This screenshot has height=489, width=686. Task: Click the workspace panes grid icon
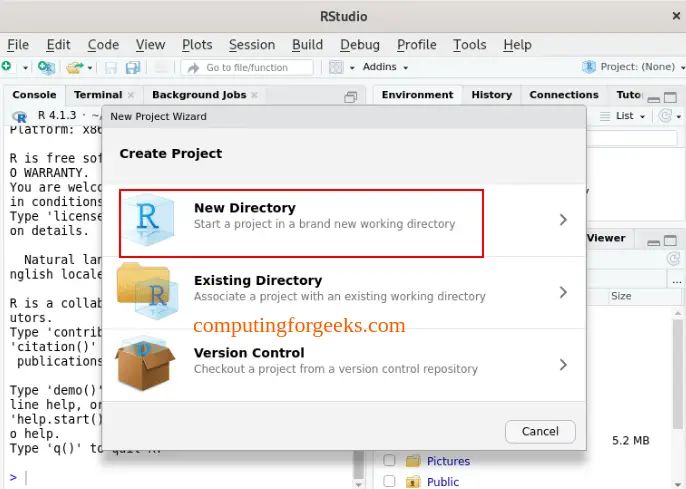(x=336, y=67)
